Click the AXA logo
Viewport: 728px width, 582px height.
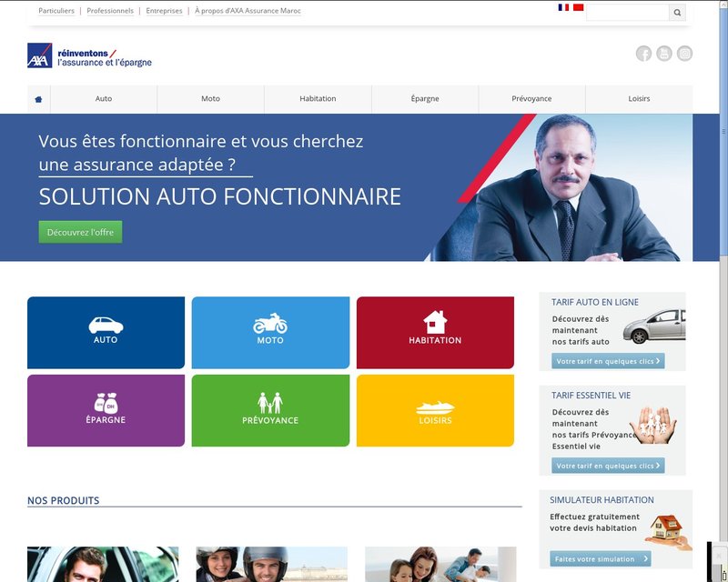click(x=39, y=55)
